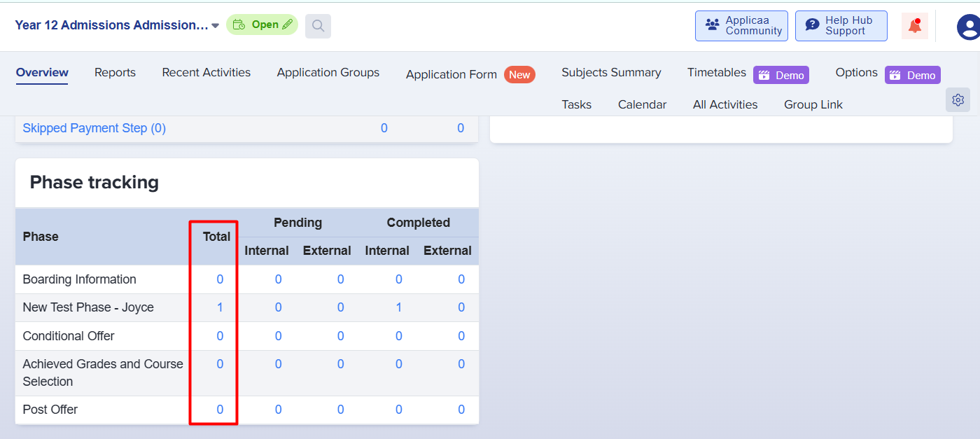980x439 pixels.
Task: Click the search magnifier icon
Action: pos(318,26)
